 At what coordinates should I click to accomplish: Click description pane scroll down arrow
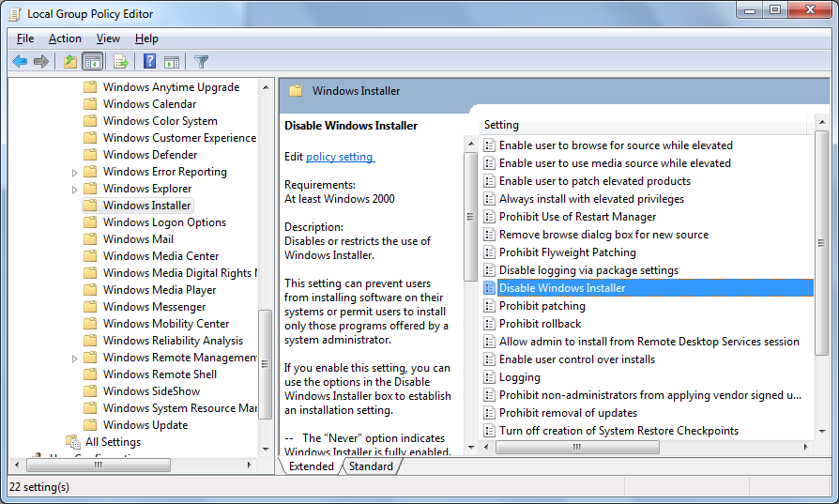(x=471, y=448)
